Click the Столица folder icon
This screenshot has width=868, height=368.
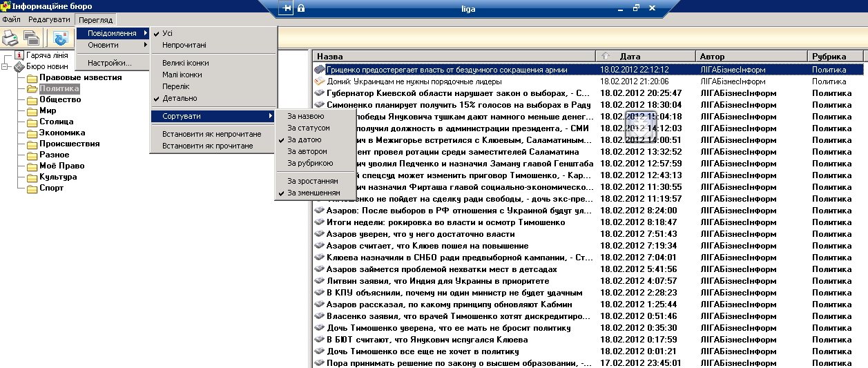point(32,122)
